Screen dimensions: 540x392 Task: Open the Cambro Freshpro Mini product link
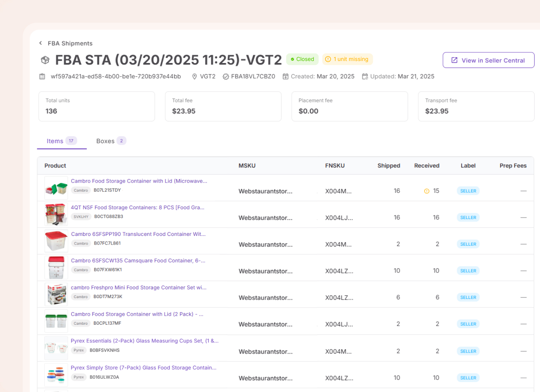(x=139, y=288)
